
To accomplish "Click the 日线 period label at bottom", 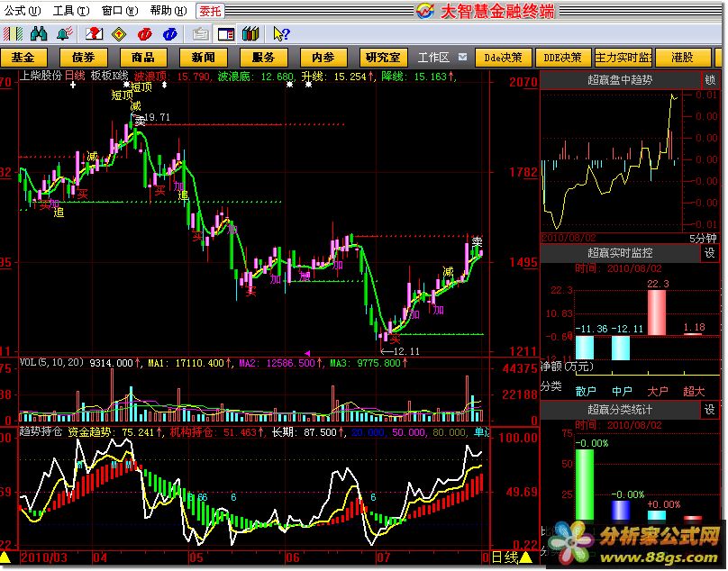I will click(x=505, y=557).
